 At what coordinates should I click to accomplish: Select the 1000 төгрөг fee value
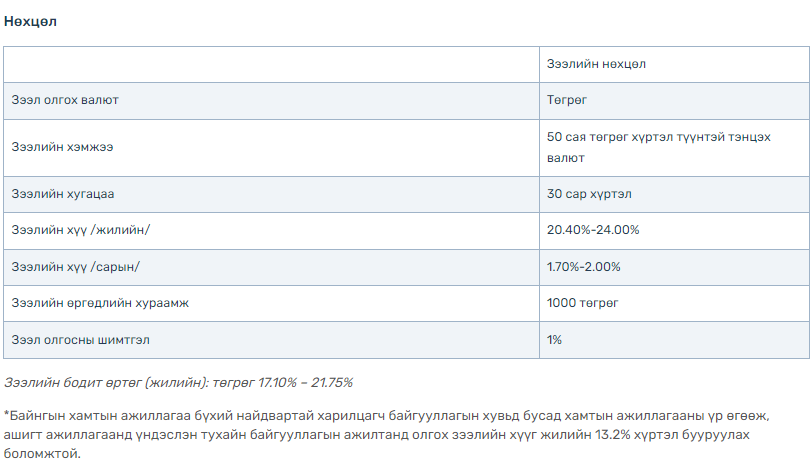(582, 303)
